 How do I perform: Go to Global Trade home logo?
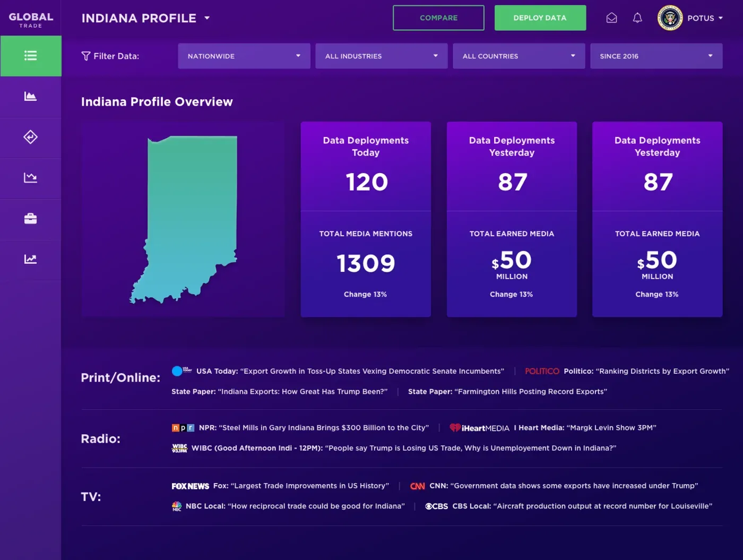(31, 20)
